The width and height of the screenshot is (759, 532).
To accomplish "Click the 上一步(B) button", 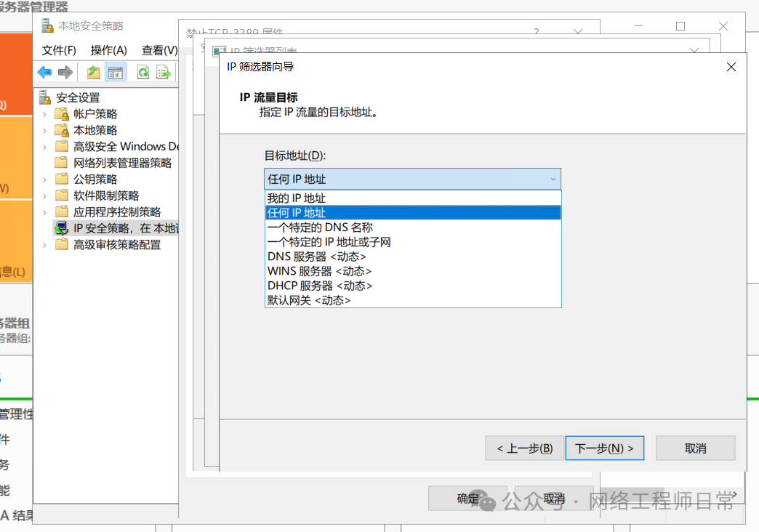I will (524, 448).
